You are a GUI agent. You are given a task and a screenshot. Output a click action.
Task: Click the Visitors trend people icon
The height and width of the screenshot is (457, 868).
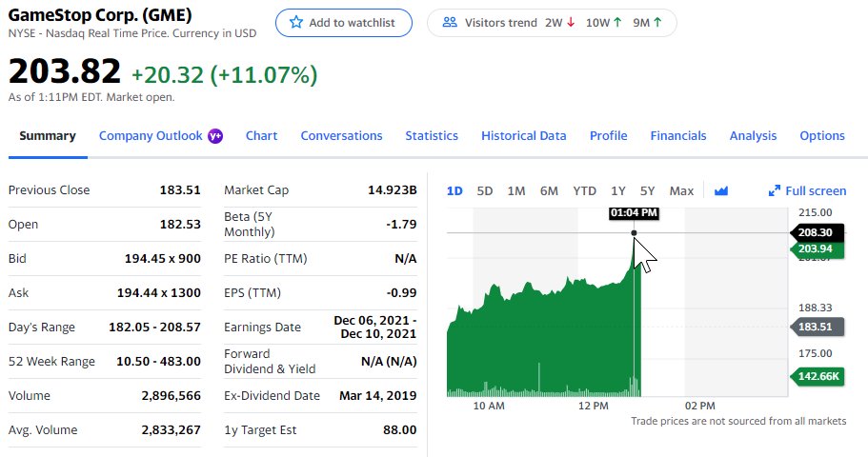[450, 23]
